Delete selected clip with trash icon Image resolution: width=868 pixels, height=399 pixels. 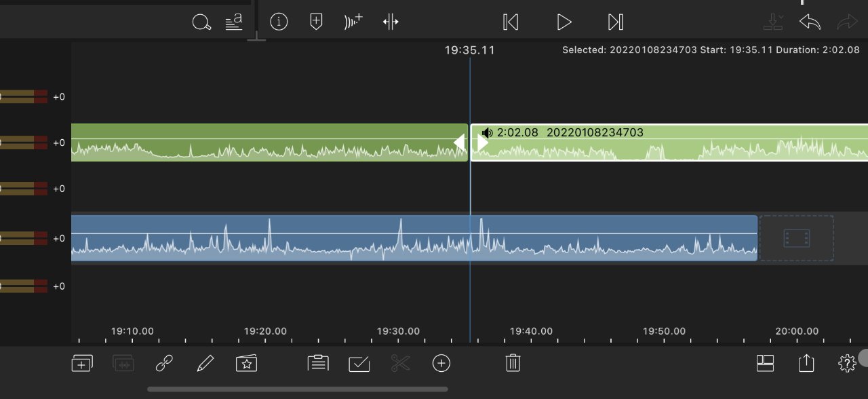[513, 363]
